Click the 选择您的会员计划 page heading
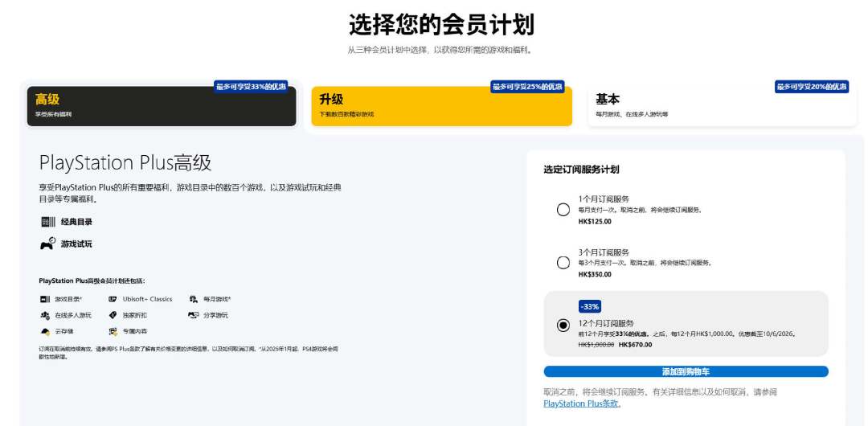The image size is (868, 426). coord(442,25)
